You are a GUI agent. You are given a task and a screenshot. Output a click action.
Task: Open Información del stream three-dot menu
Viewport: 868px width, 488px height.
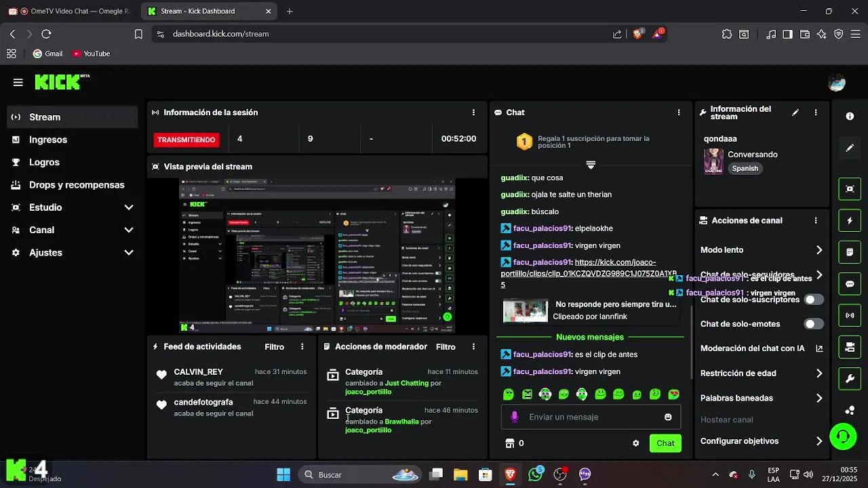click(x=816, y=113)
